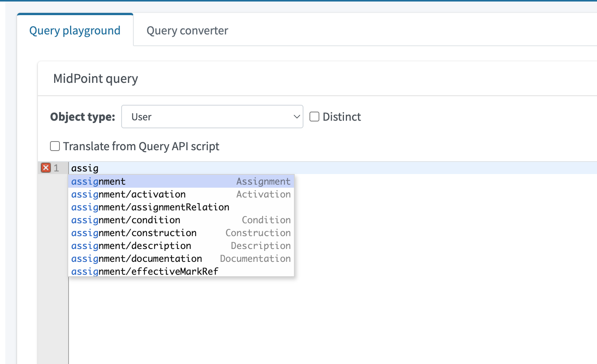
Task: Click the red error icon on line 1
Action: (46, 168)
